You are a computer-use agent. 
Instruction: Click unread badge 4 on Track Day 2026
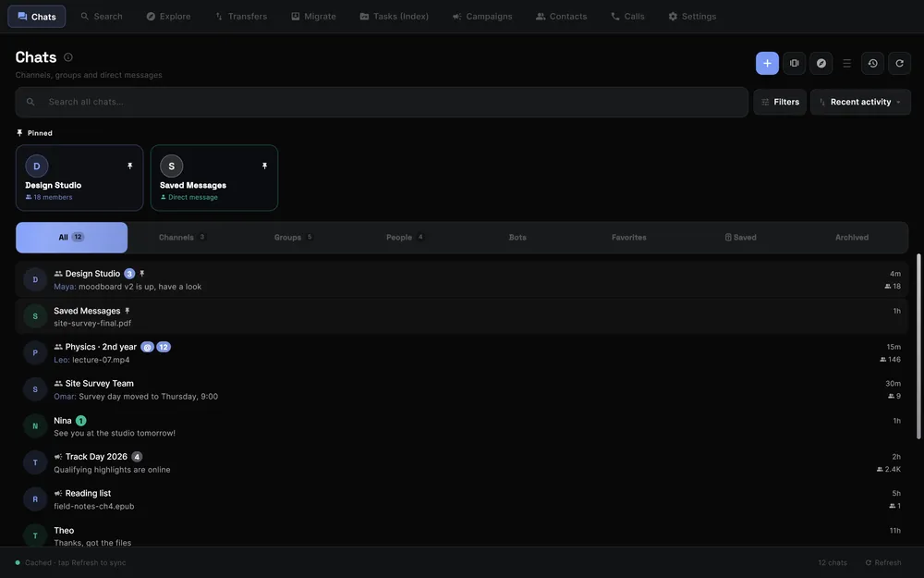(137, 457)
